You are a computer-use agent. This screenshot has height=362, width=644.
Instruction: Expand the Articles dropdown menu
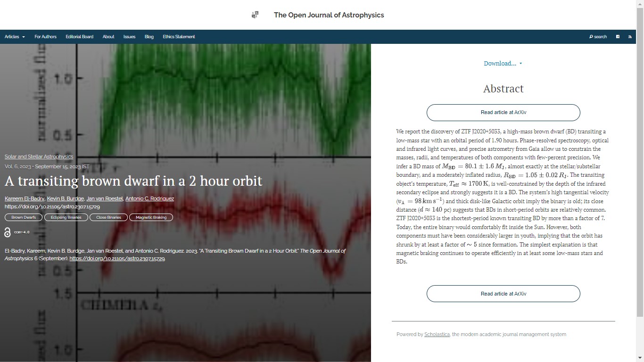pos(15,37)
